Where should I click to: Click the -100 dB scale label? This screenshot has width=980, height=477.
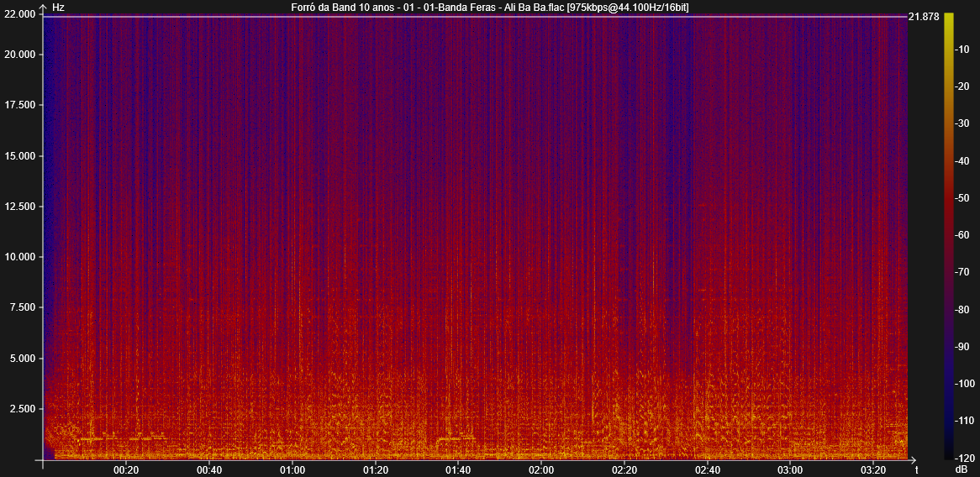click(x=964, y=383)
